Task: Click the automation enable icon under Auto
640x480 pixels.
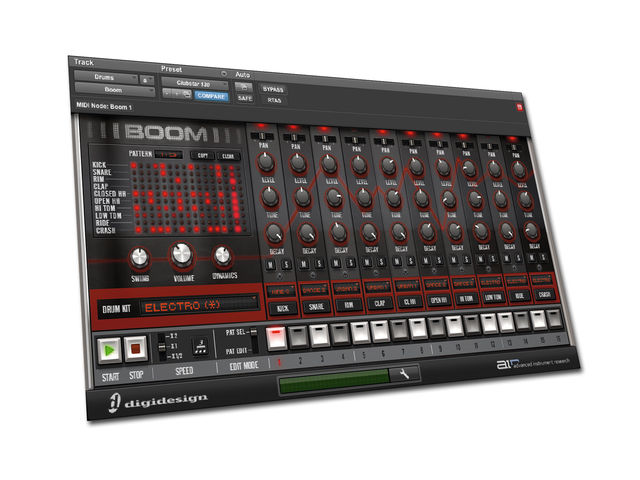Action: click(244, 87)
